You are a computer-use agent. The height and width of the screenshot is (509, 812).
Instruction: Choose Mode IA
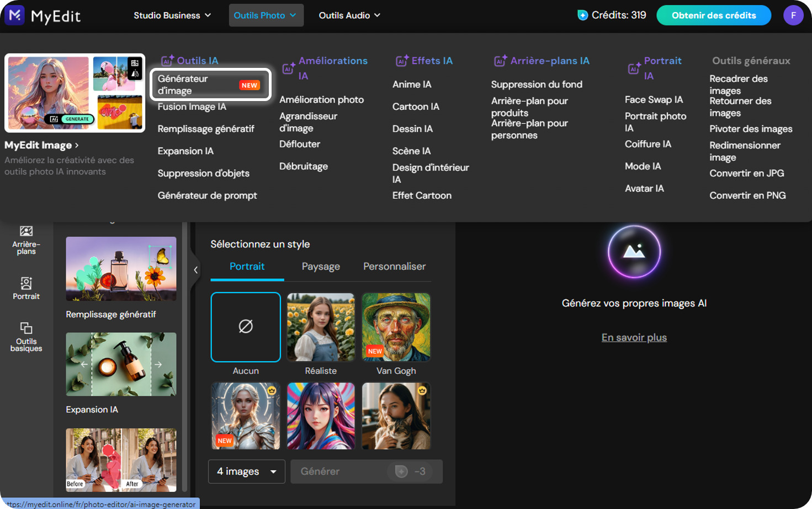643,166
